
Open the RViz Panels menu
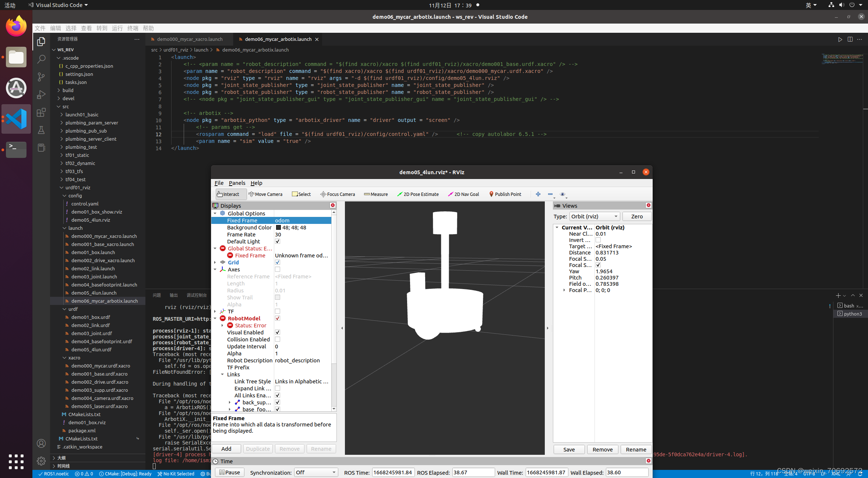point(237,183)
